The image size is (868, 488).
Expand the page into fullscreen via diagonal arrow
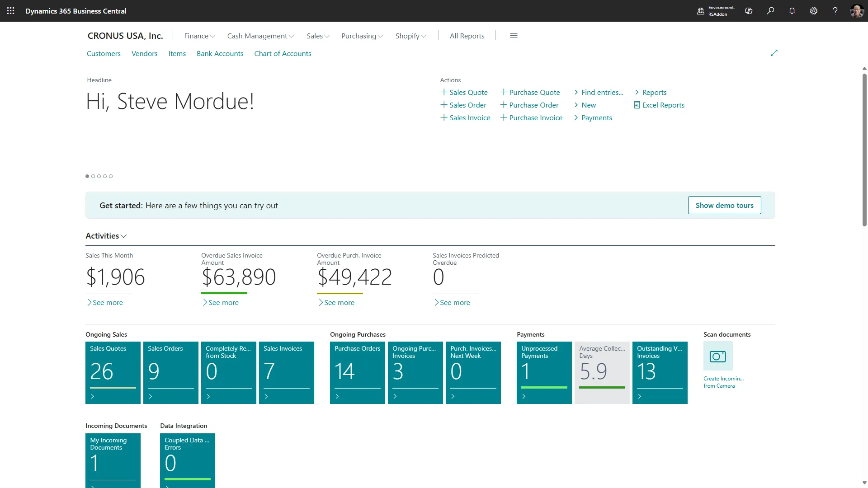(x=774, y=53)
